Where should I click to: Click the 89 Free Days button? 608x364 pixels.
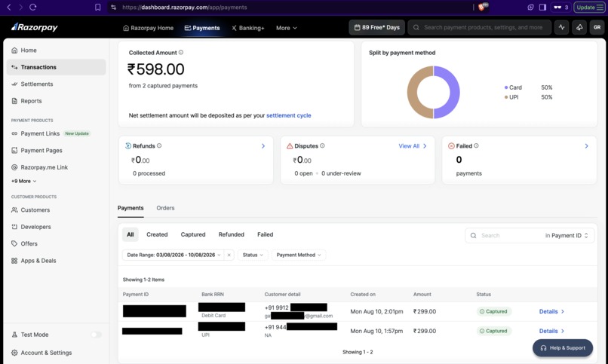377,27
